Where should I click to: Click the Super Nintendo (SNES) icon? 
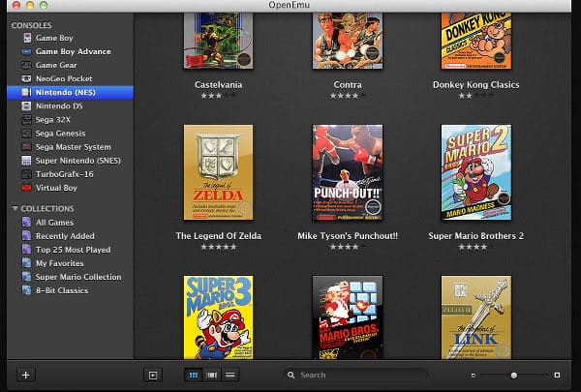click(x=27, y=161)
